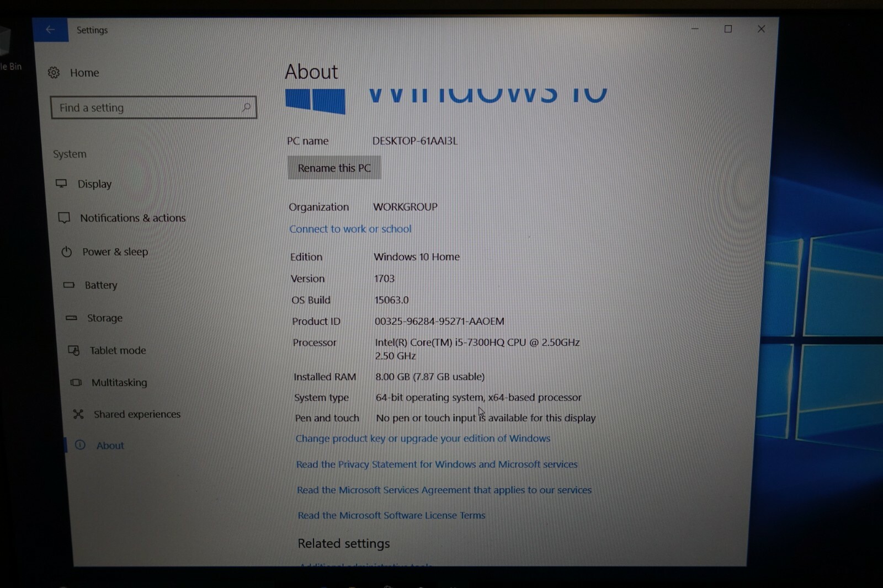Select Home in the Settings sidebar
The height and width of the screenshot is (588, 883).
tap(84, 72)
